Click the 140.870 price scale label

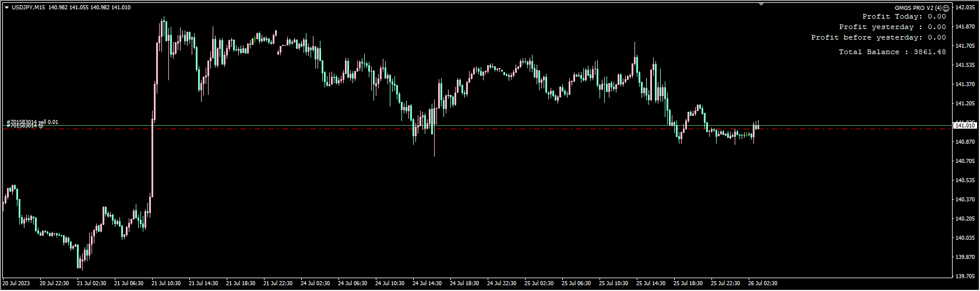pyautogui.click(x=965, y=142)
